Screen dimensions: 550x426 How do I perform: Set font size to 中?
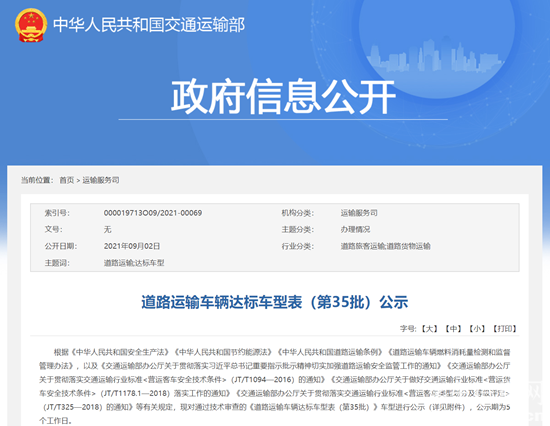point(453,329)
